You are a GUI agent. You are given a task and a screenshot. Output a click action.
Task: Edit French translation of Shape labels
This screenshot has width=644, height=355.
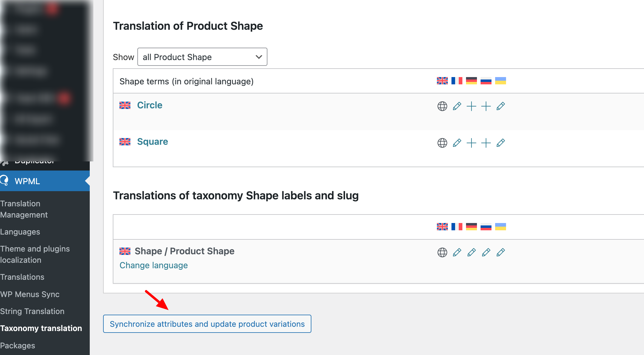(x=457, y=252)
